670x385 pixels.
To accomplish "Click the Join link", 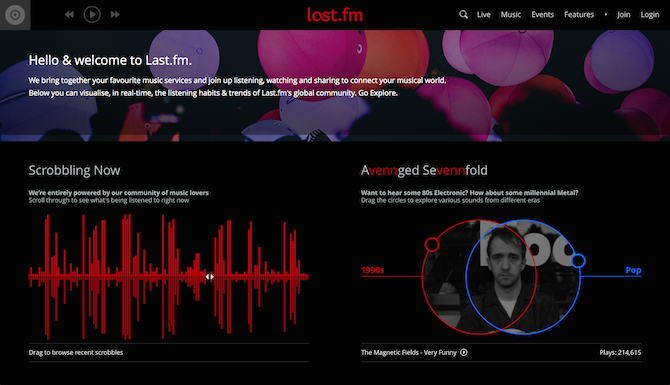I will coord(623,15).
